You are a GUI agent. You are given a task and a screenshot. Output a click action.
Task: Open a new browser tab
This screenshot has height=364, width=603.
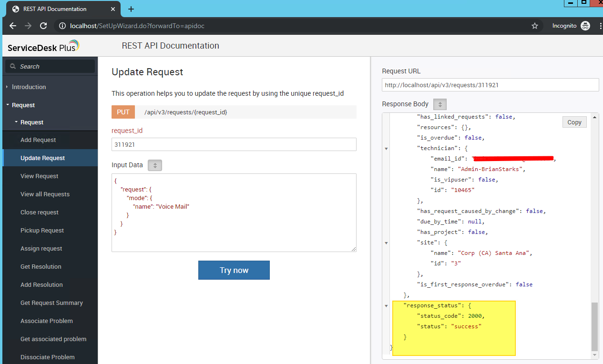pyautogui.click(x=131, y=9)
